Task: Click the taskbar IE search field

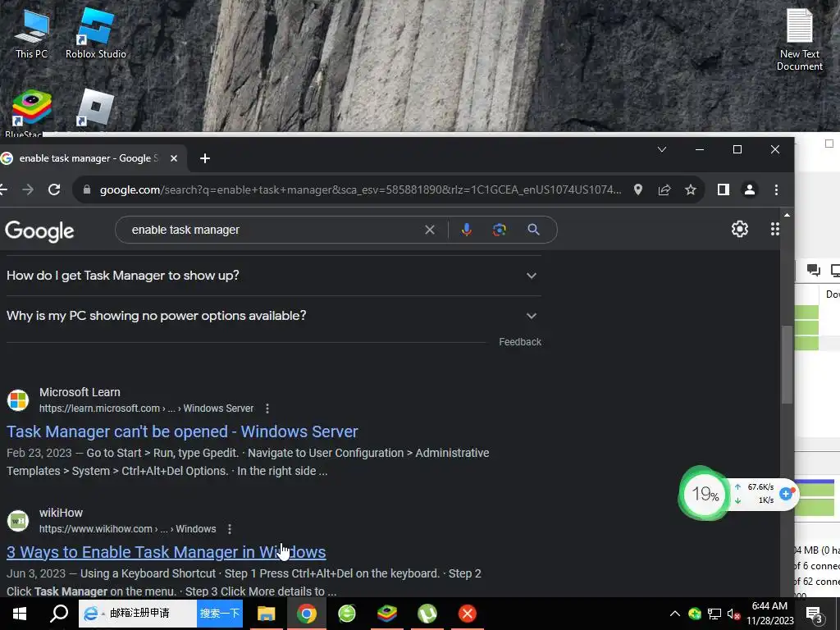Action: pyautogui.click(x=138, y=614)
